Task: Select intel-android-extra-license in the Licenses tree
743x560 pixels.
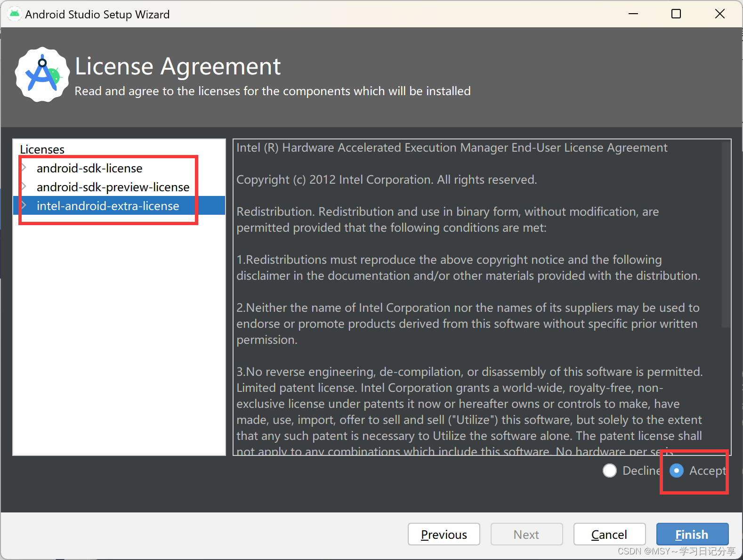Action: coord(108,206)
